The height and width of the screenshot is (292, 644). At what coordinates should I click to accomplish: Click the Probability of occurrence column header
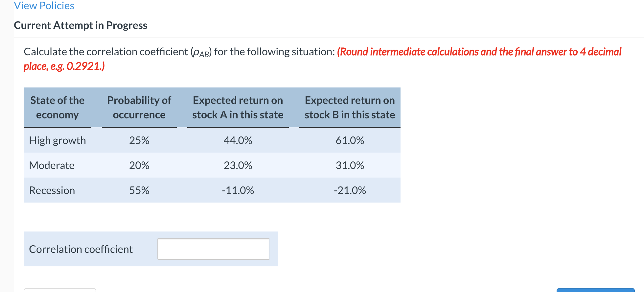[x=139, y=107]
